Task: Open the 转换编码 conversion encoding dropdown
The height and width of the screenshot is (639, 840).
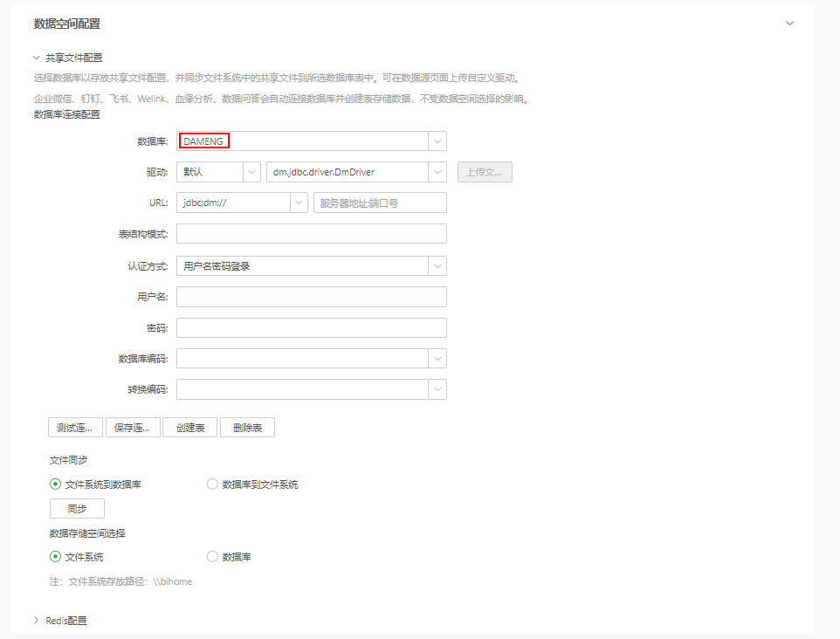Action: 437,388
